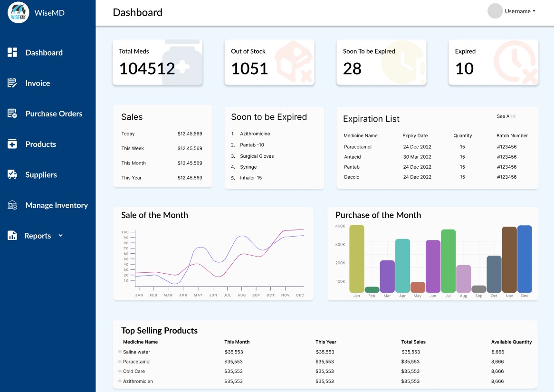Screen dimensions: 554x392
Task: Click the WiseYak logo icon
Action: point(19,13)
